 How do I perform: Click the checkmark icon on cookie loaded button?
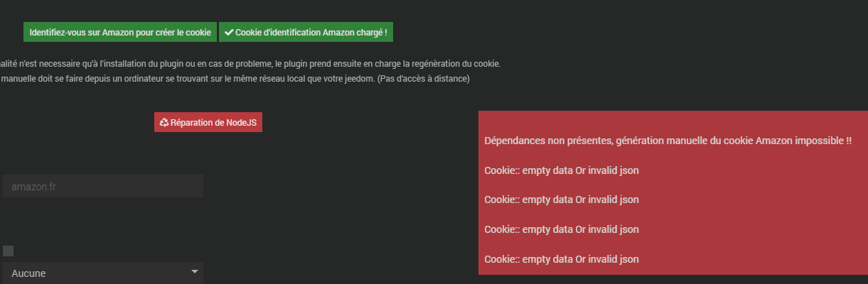(x=229, y=33)
